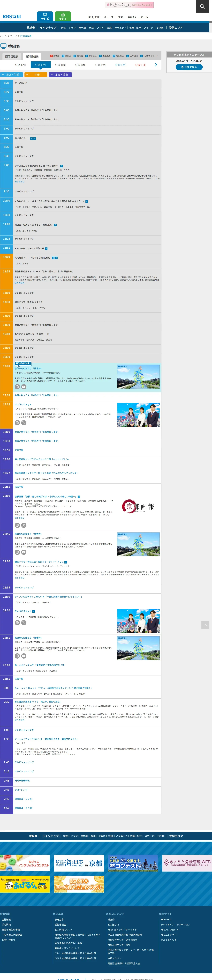Click the globe icon in the 22:55 program row
The width and height of the screenshot is (212, 980).
pyautogui.click(x=17, y=656)
